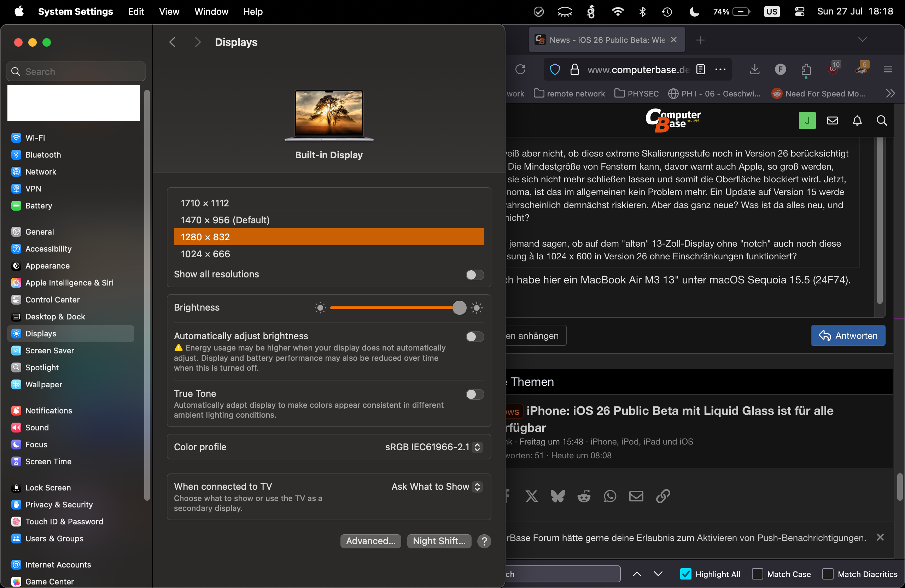Select Wallpaper in the settings sidebar
Viewport: 905px width, 588px height.
pos(43,384)
